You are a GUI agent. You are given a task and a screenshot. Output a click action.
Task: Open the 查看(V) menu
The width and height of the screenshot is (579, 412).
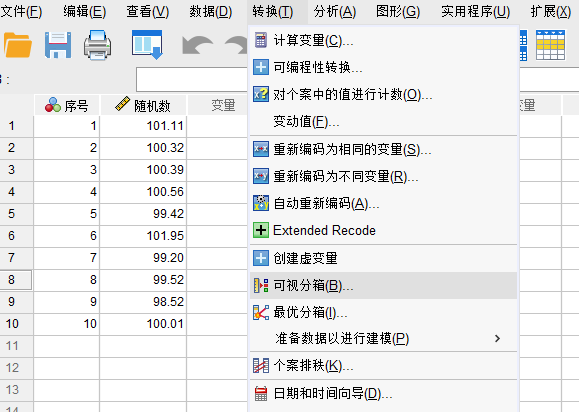[x=148, y=12]
